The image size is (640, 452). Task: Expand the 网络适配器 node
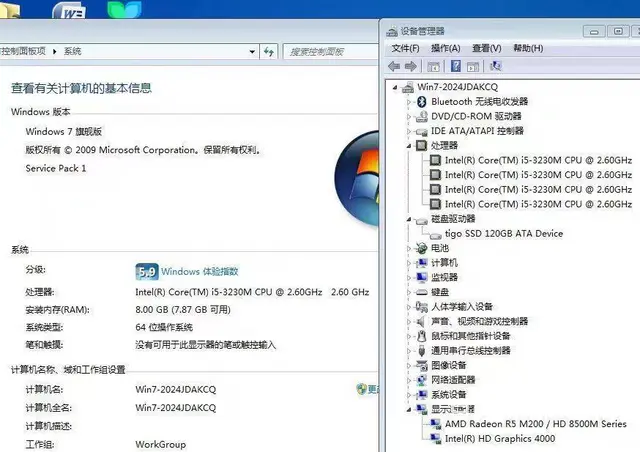pos(409,380)
